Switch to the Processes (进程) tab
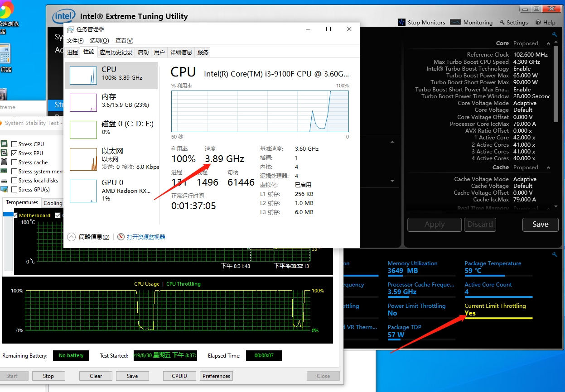This screenshot has height=392, width=565. pos(72,53)
